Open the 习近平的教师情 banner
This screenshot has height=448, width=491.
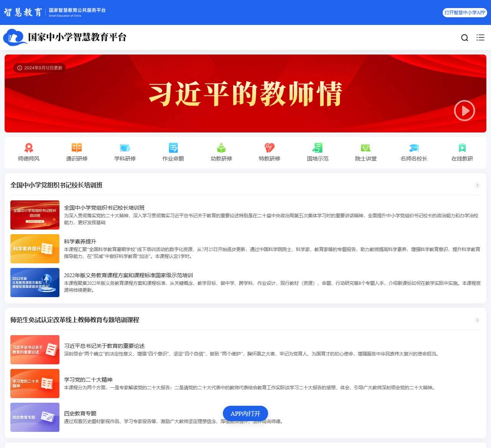pos(245,93)
